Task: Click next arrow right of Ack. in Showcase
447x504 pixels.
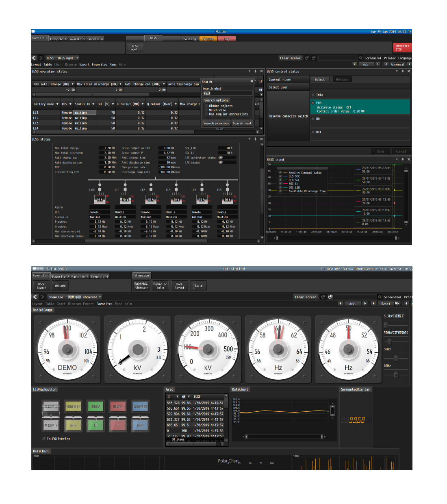Action: [x=365, y=303]
